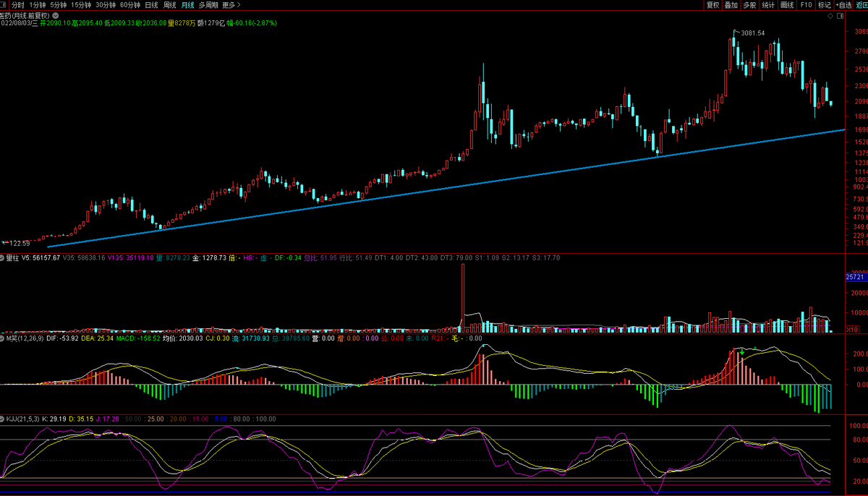Viewport: 868px width, 496px height.
Task: Click the 返回 back button
Action: point(861,5)
